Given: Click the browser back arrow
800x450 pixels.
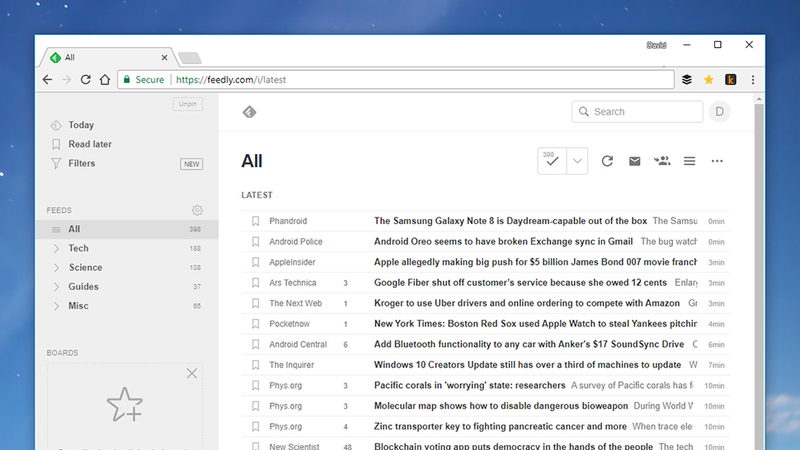Looking at the screenshot, I should (x=47, y=80).
